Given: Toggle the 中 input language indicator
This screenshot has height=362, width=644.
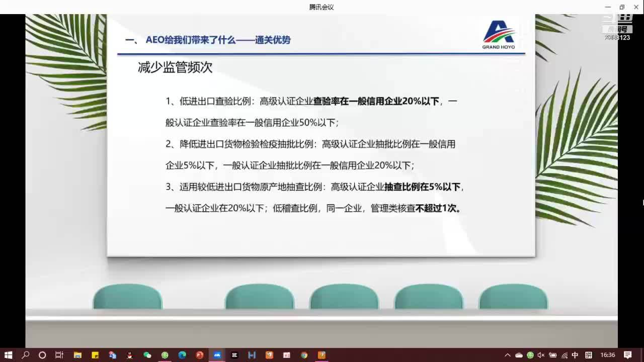Looking at the screenshot, I should tap(575, 355).
